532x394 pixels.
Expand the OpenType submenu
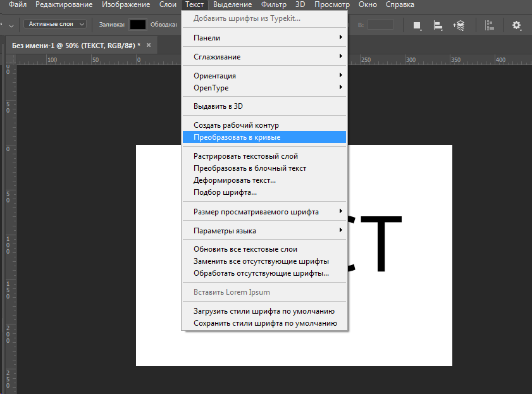(x=264, y=88)
